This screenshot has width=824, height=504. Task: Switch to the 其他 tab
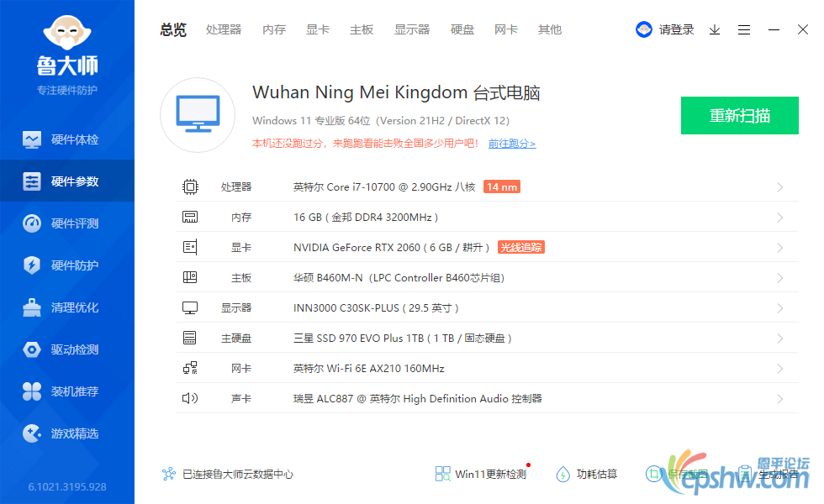[x=550, y=29]
